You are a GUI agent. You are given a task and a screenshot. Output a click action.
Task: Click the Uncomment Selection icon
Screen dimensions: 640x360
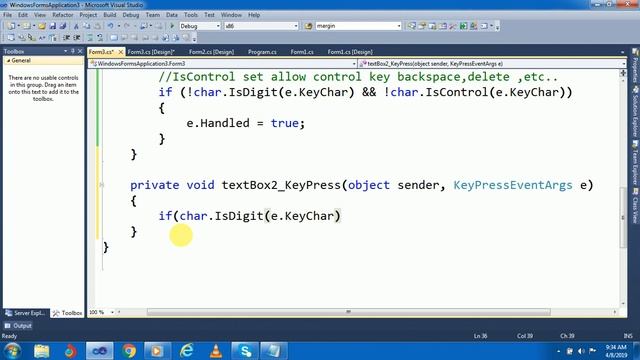click(100, 38)
